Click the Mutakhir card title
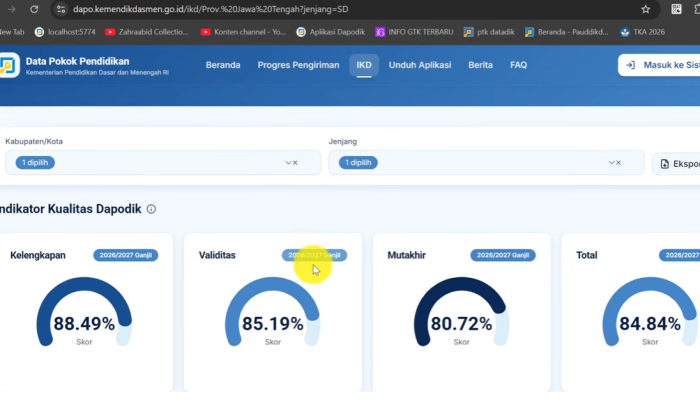Viewport: 700px width, 400px height. click(x=406, y=255)
